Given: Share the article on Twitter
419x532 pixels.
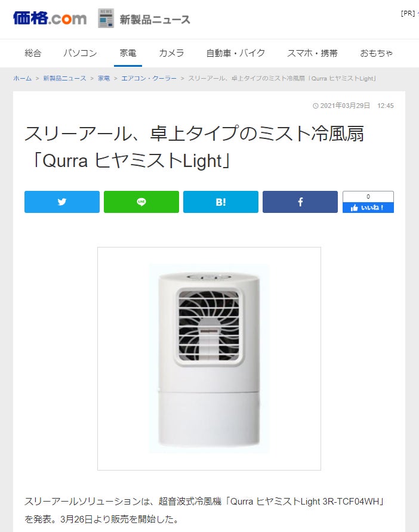Looking at the screenshot, I should pyautogui.click(x=62, y=202).
